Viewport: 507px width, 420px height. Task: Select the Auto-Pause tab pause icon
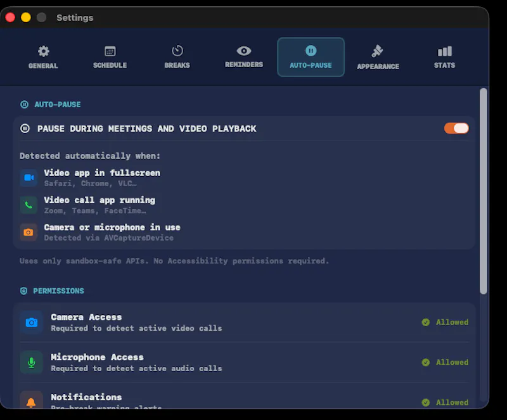click(311, 51)
